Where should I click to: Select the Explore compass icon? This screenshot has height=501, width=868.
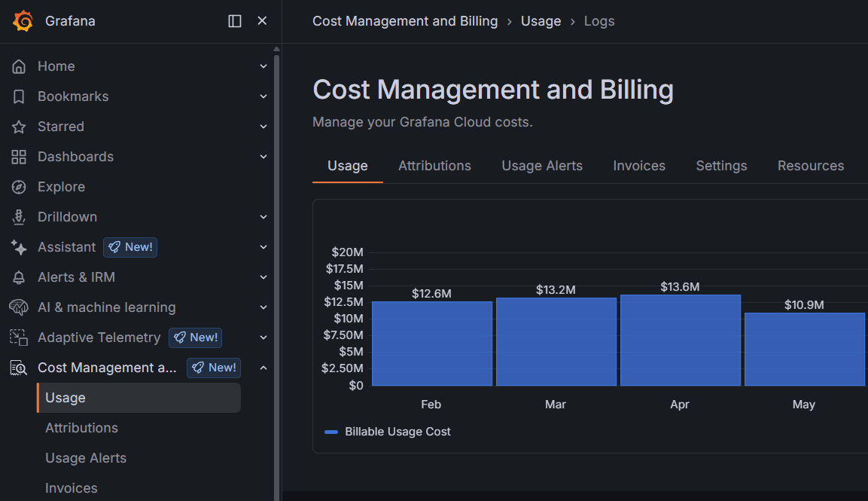[17, 187]
